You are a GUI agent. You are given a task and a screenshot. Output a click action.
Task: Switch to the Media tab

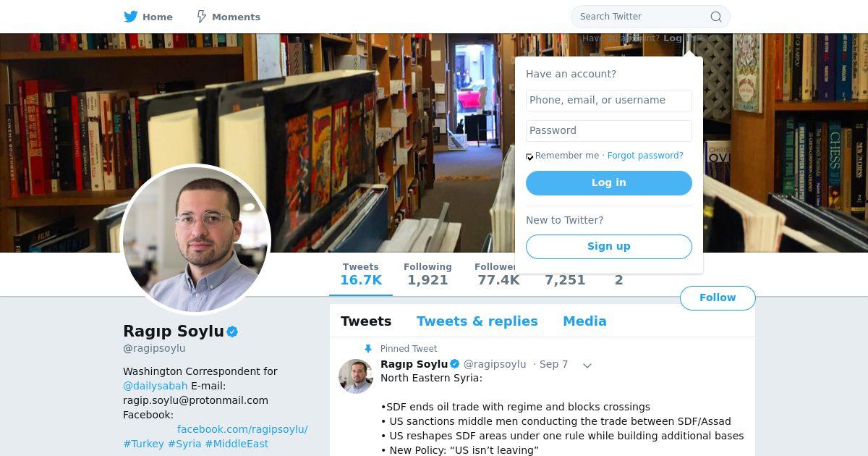point(584,321)
